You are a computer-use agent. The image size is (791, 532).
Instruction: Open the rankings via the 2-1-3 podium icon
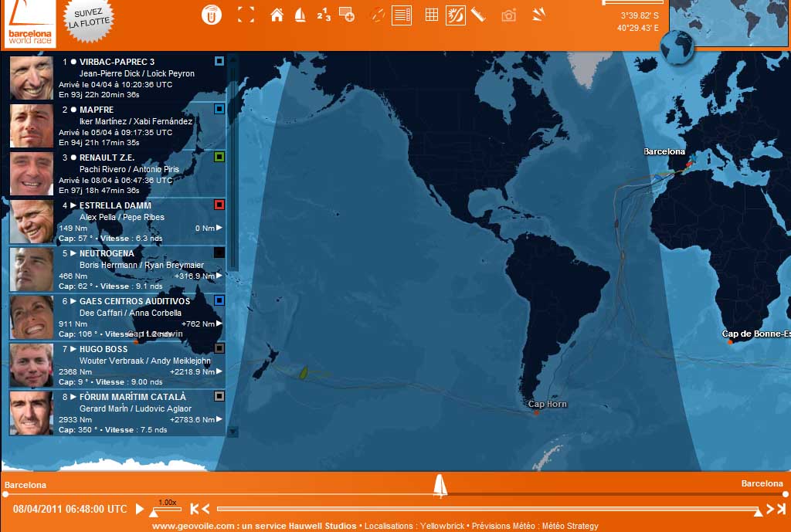pos(324,15)
